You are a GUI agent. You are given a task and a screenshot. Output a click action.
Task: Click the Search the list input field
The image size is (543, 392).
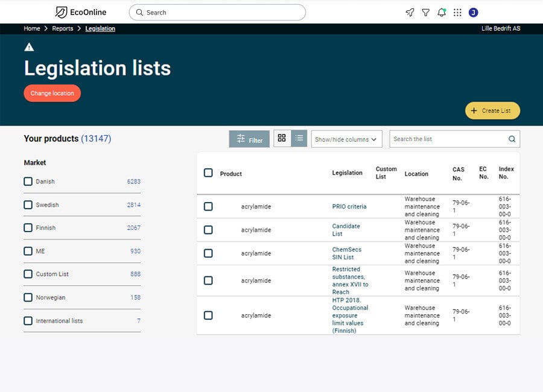tap(448, 139)
